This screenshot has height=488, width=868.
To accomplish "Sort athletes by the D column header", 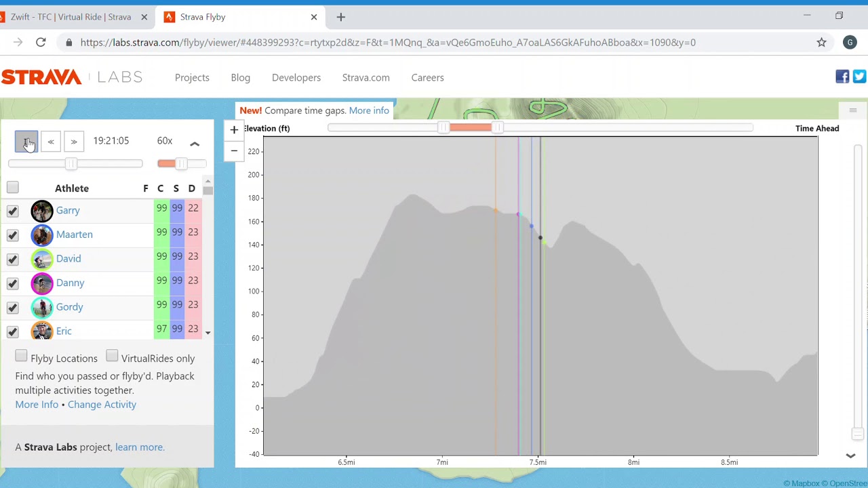I will (192, 188).
